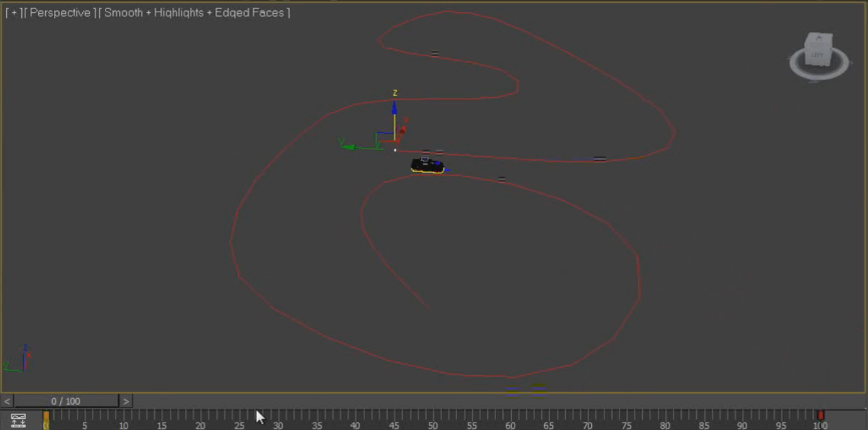Select the helper object on top path curve

tap(435, 53)
